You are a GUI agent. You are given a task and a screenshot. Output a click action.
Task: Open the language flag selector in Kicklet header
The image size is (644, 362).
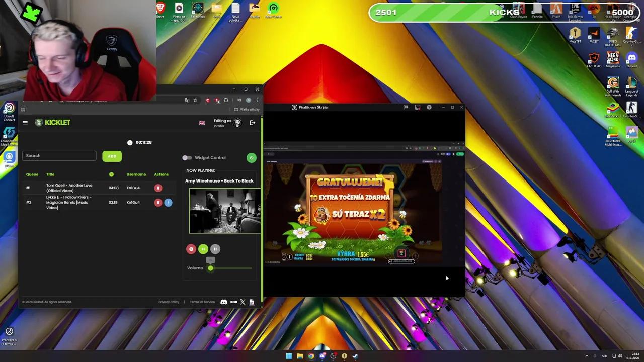pos(202,123)
